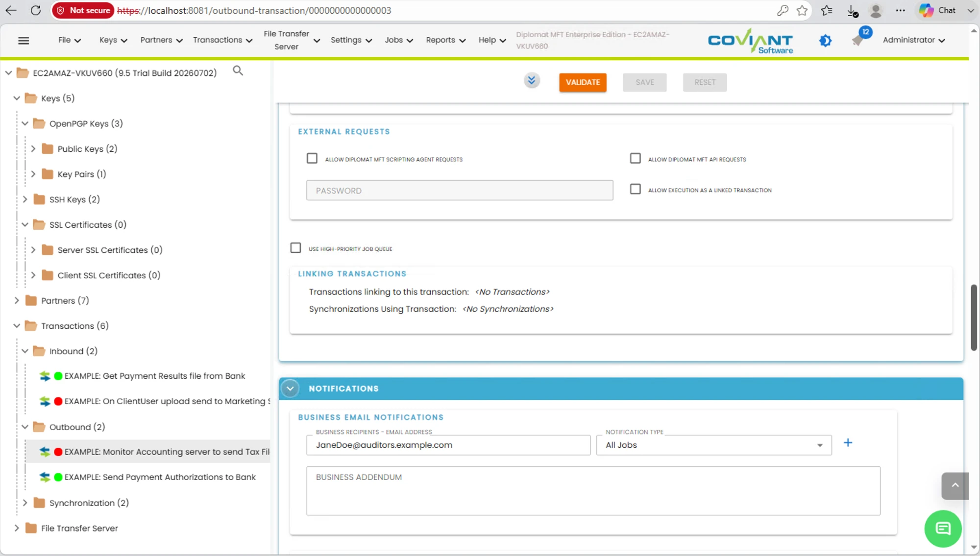Click the search icon in tree panel
980x556 pixels.
pos(238,71)
